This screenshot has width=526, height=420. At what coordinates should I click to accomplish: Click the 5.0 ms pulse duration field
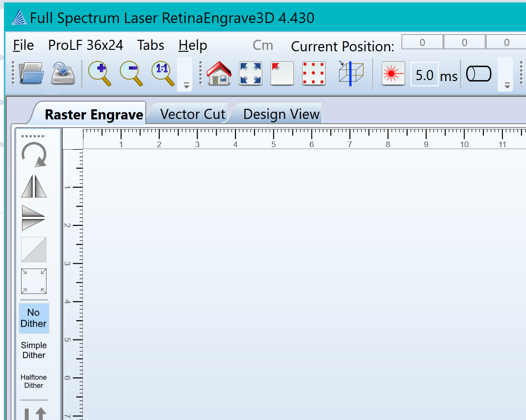point(424,74)
